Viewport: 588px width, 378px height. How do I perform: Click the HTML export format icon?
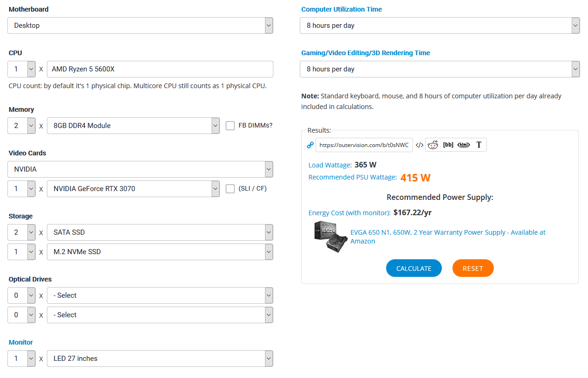coord(464,145)
